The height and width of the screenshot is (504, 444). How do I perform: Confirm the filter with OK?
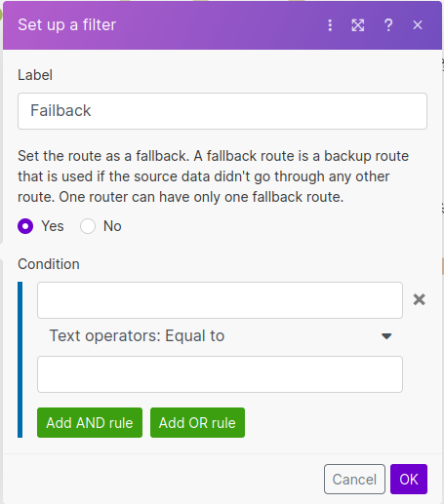click(409, 480)
